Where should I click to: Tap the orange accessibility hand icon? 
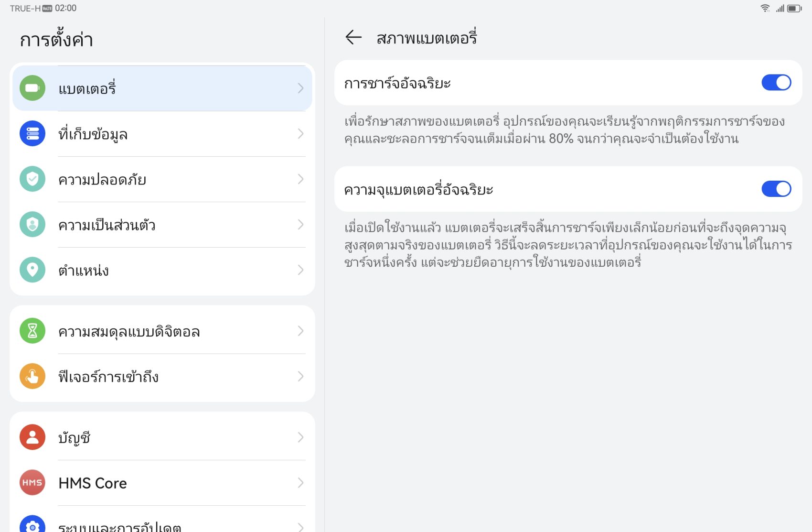pyautogui.click(x=32, y=376)
